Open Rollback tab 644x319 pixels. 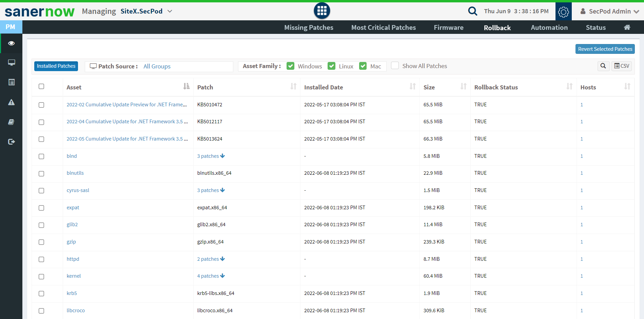pos(497,28)
